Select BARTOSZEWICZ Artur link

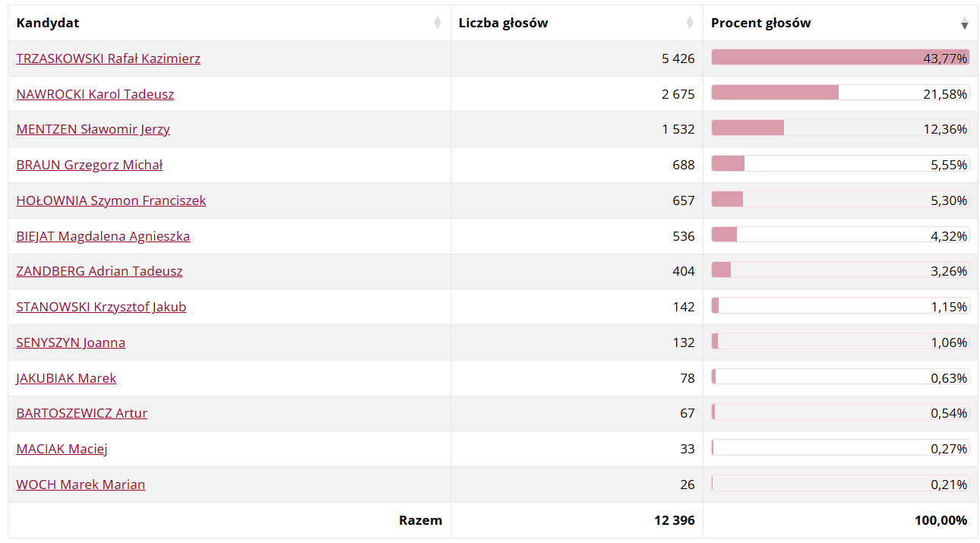coord(81,413)
